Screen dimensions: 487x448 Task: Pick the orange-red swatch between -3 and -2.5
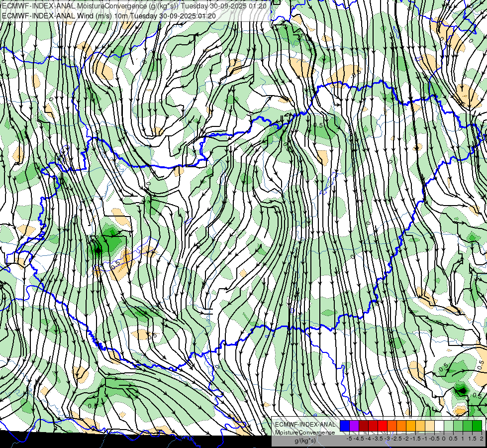pyautogui.click(x=392, y=426)
